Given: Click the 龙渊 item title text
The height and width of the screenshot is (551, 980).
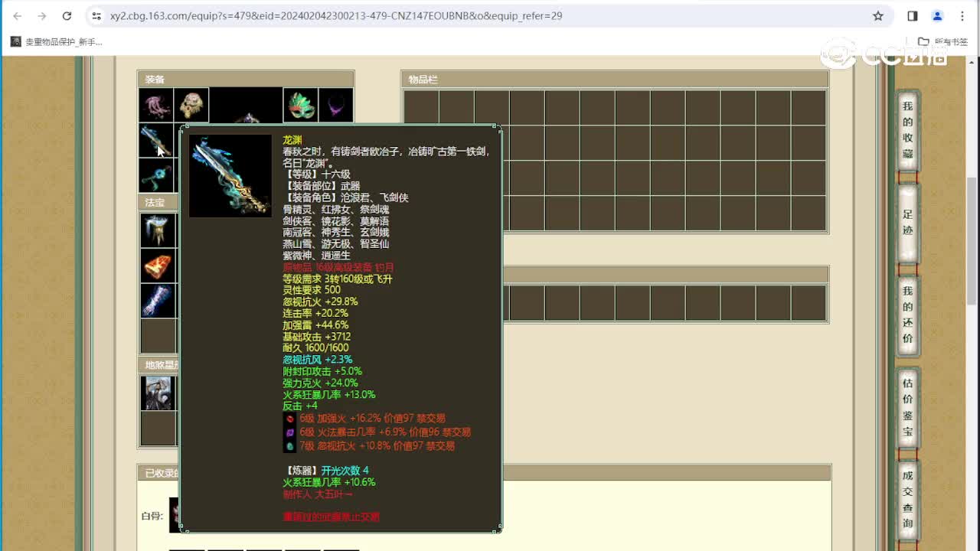Looking at the screenshot, I should click(x=292, y=141).
